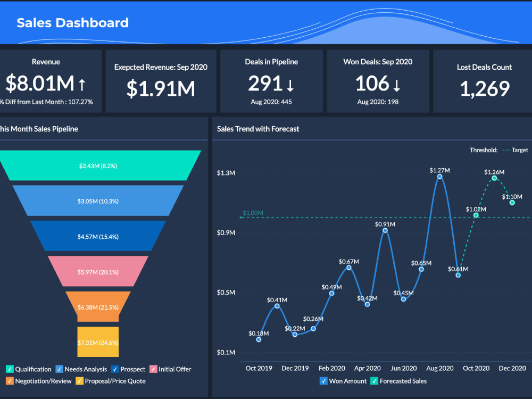Click the $0.65M data point marker
Image resolution: width=532 pixels, height=399 pixels.
tap(421, 269)
